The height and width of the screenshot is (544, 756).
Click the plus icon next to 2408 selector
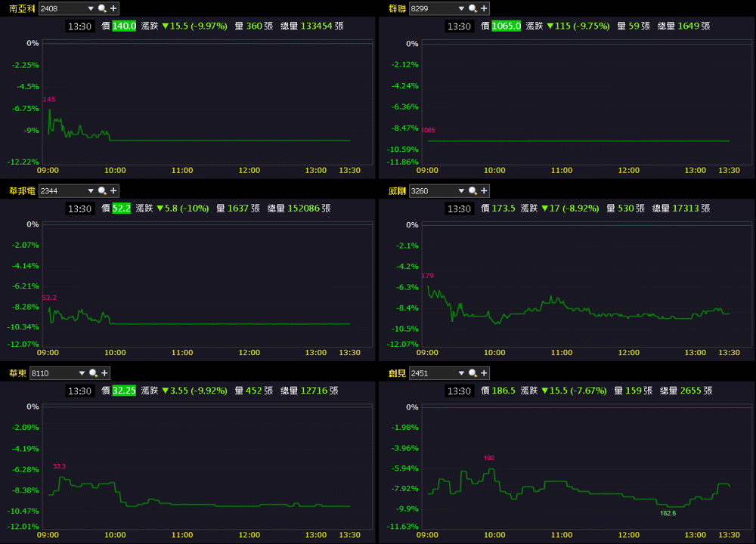[113, 8]
